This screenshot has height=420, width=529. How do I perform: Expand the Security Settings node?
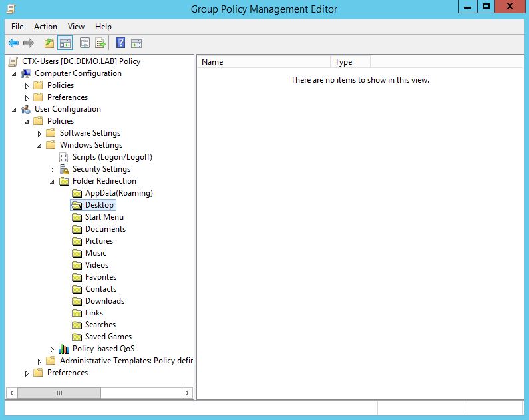pyautogui.click(x=53, y=169)
